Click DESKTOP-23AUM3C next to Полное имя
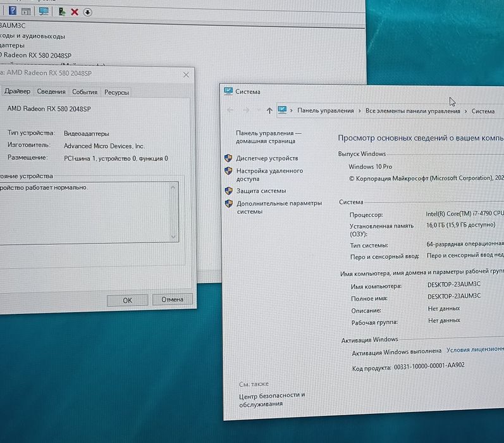 point(454,296)
